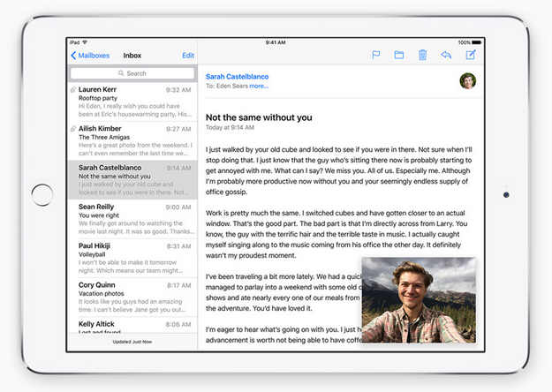Open the Lauren Kerr Rooftop party email
Image resolution: width=552 pixels, height=392 pixels.
click(132, 102)
